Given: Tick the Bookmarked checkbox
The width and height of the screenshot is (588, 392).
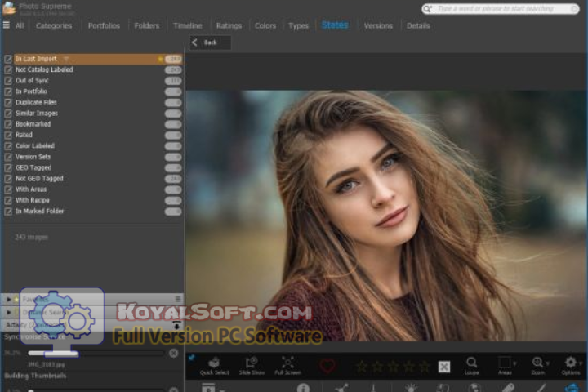Looking at the screenshot, I should click(x=8, y=124).
